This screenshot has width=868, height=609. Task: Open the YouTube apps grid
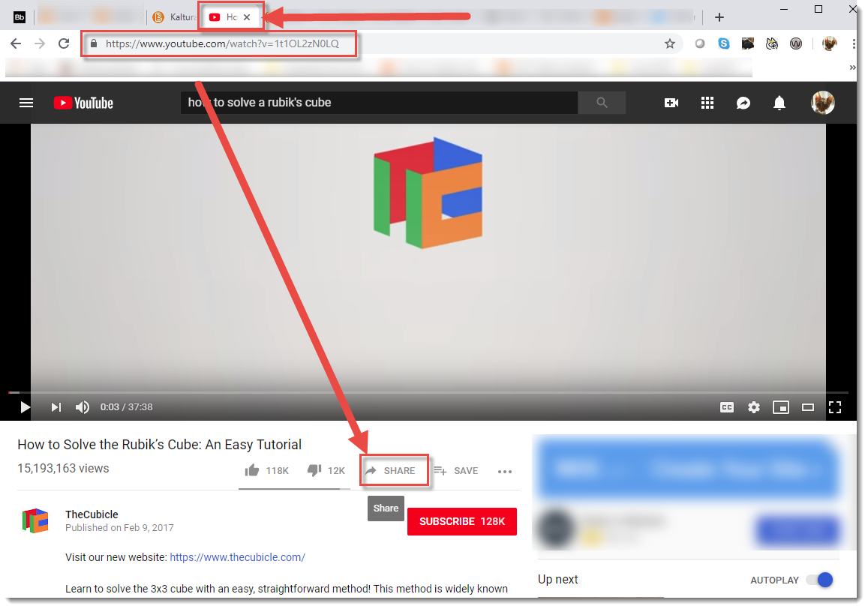tap(707, 103)
